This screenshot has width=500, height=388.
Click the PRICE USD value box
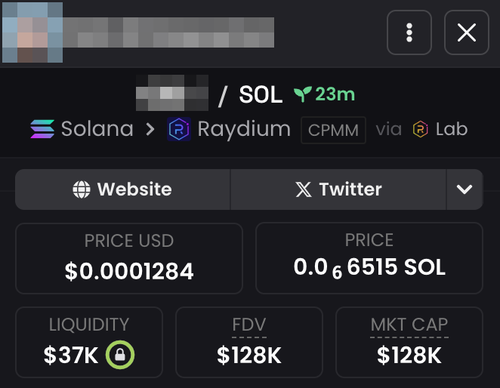point(129,258)
